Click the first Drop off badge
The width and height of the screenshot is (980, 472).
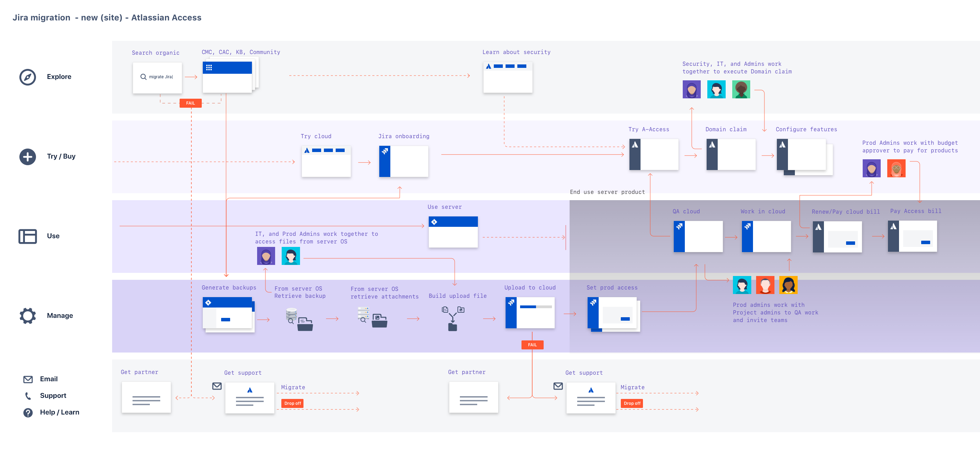pyautogui.click(x=292, y=403)
